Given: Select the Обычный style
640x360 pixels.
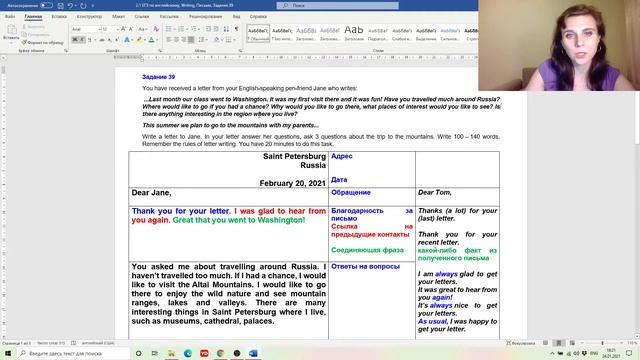Looking at the screenshot, I should point(258,33).
